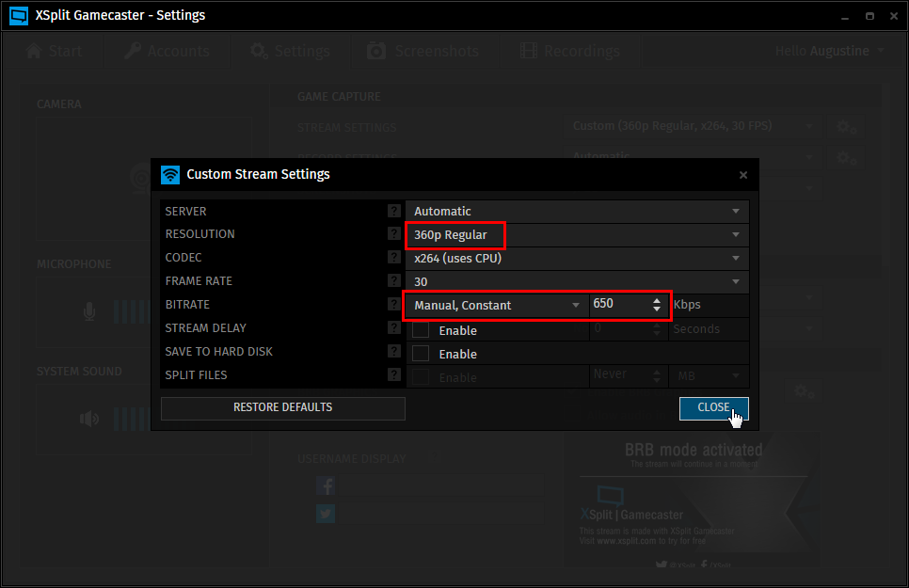Screen dimensions: 909x588
Task: Enable the Stream Delay checkbox
Action: pos(421,330)
